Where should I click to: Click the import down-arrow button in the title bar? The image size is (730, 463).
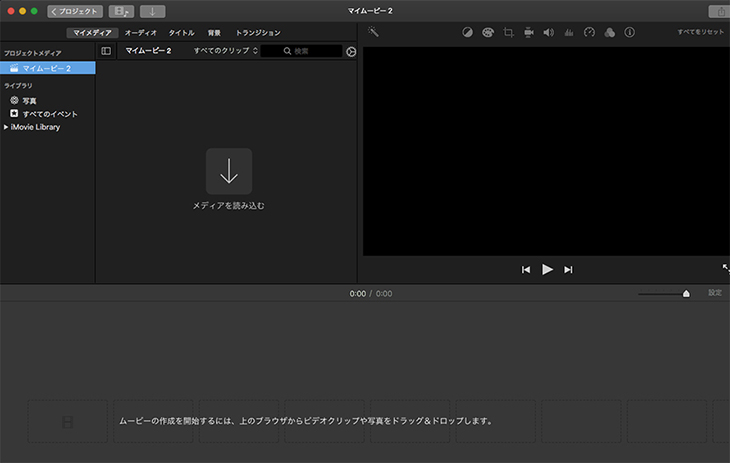point(152,11)
